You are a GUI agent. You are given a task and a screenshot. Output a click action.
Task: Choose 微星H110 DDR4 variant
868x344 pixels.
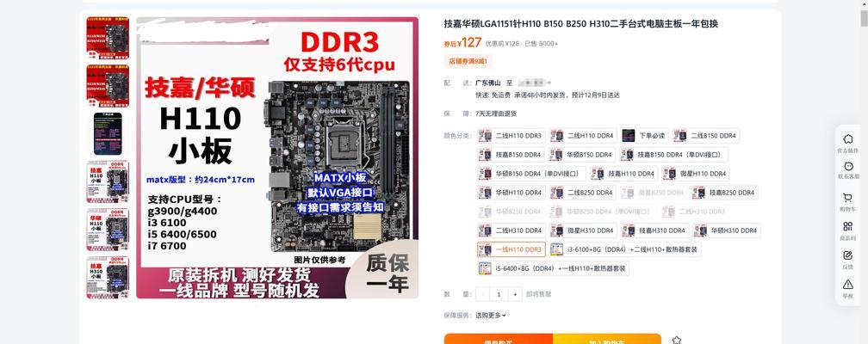[x=696, y=174]
